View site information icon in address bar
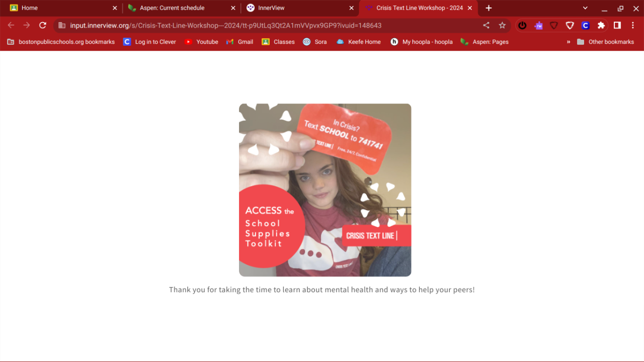This screenshot has width=644, height=362. (62, 25)
